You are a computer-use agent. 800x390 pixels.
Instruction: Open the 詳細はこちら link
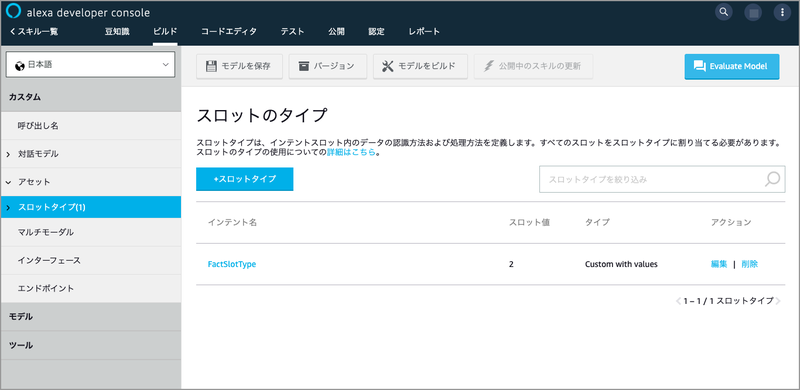pyautogui.click(x=351, y=152)
